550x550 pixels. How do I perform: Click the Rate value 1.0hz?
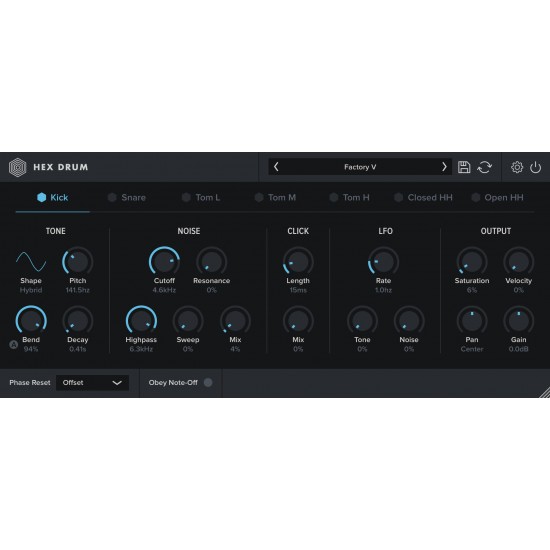[383, 290]
